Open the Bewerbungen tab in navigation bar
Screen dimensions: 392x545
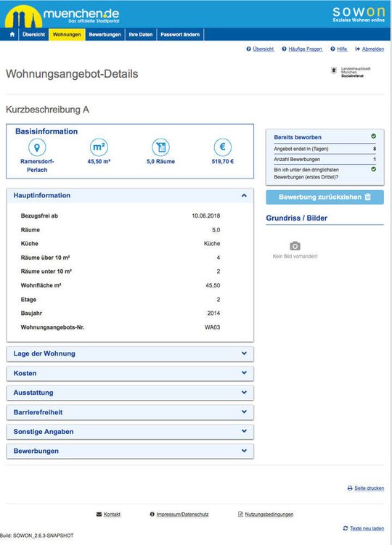click(x=105, y=34)
